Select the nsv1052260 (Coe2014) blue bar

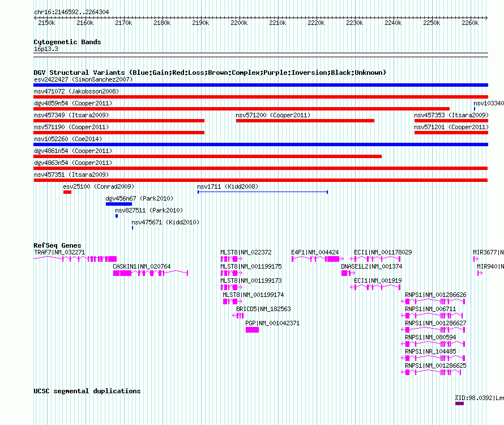(260, 144)
